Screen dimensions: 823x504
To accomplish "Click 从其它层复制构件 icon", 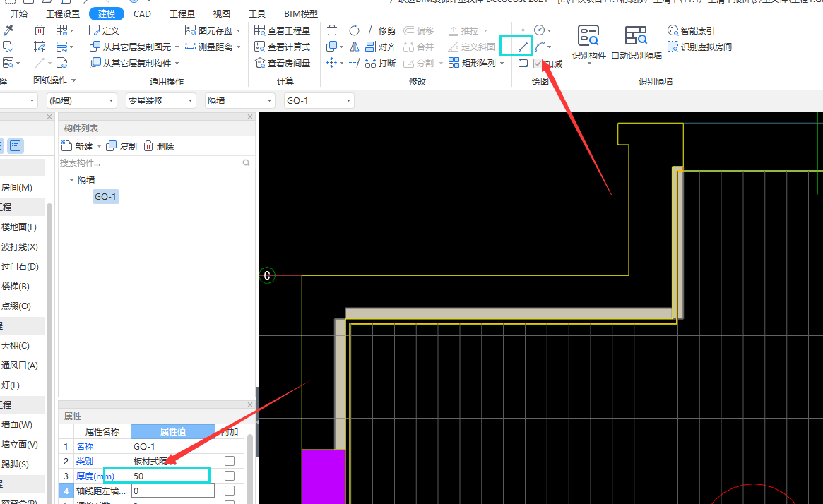I will coord(95,63).
